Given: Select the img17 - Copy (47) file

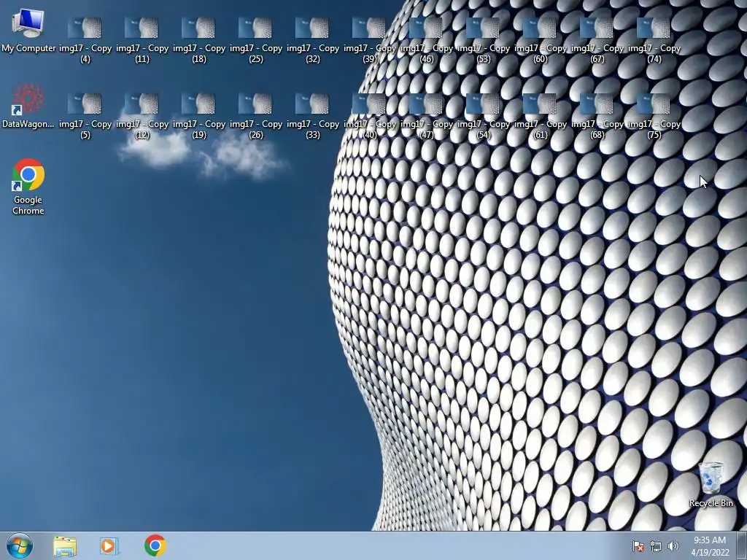Looking at the screenshot, I should [x=427, y=116].
